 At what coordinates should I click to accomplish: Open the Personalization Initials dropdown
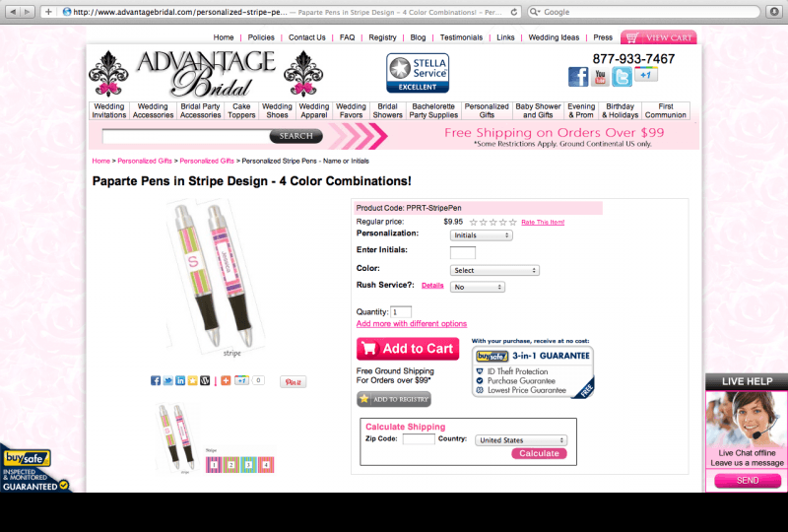point(481,235)
